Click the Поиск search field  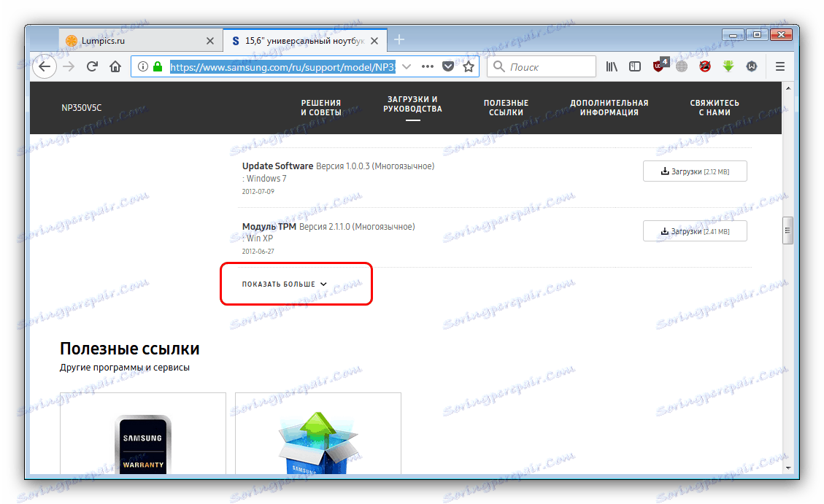(x=542, y=66)
